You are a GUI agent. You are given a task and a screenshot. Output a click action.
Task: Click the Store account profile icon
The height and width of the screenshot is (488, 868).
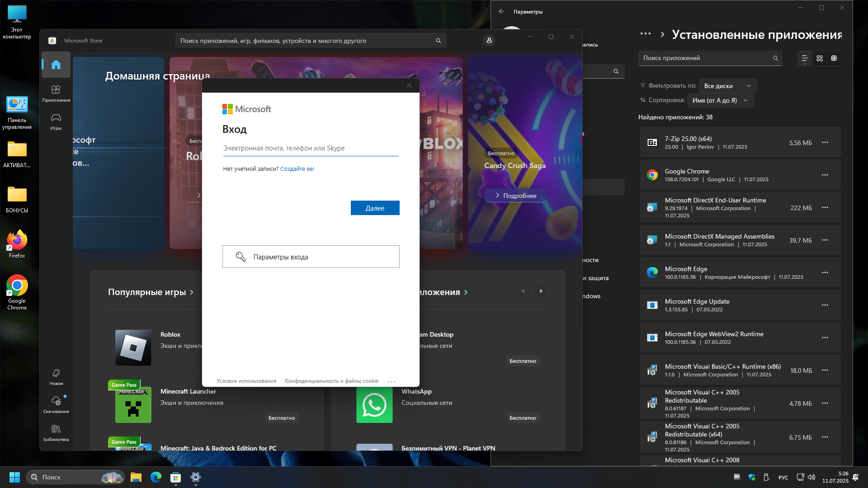tap(489, 41)
